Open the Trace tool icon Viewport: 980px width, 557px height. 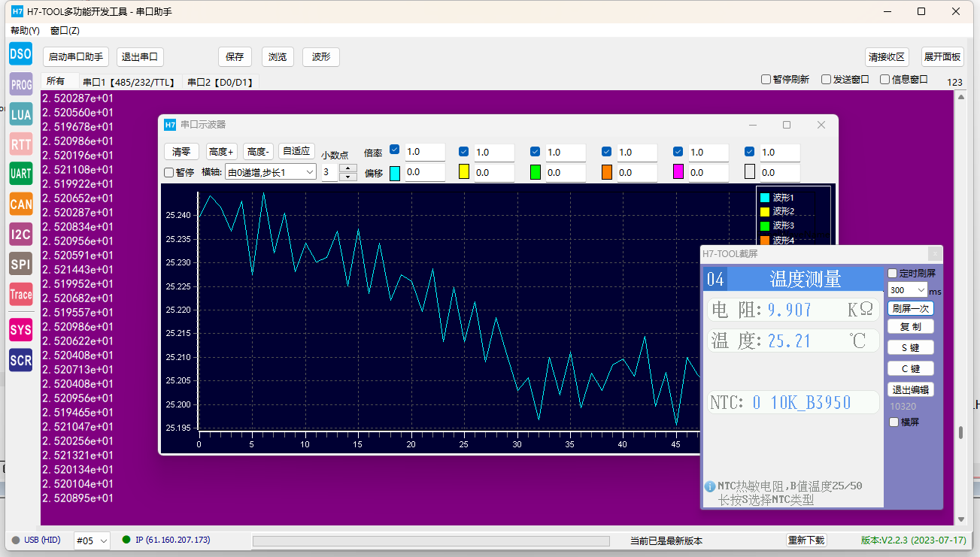click(x=20, y=294)
